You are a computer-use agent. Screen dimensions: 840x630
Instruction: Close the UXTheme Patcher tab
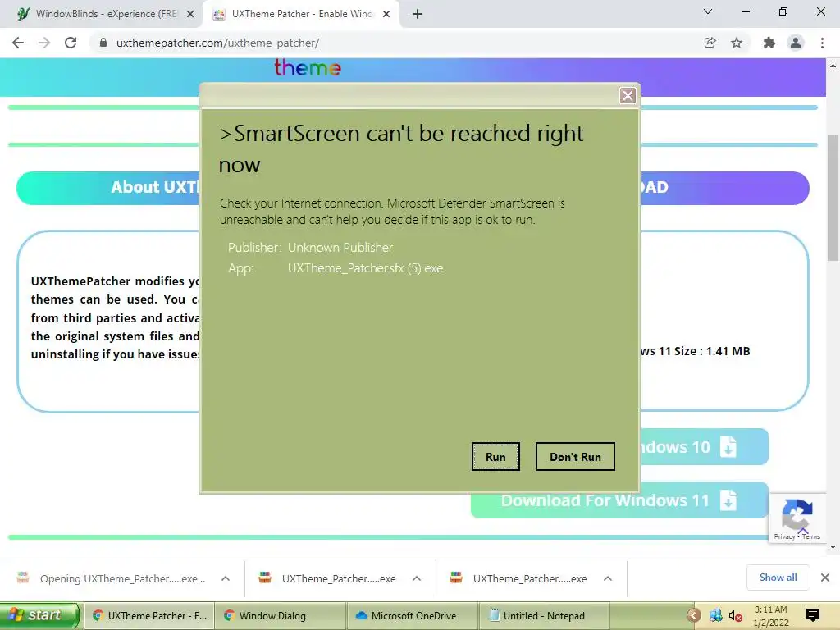386,14
